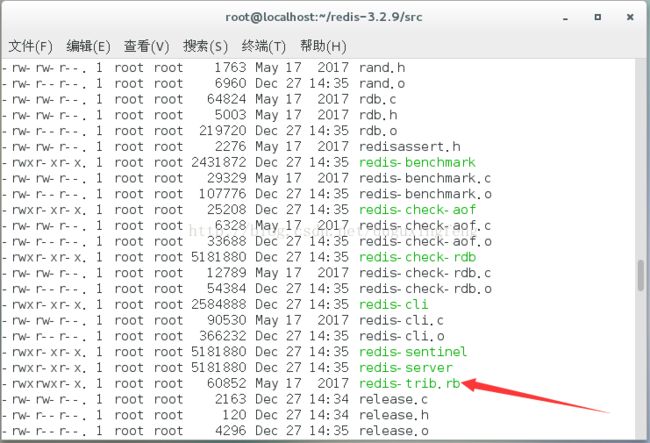Click the green filename redis-check-aof
This screenshot has height=443, width=650.
(417, 210)
